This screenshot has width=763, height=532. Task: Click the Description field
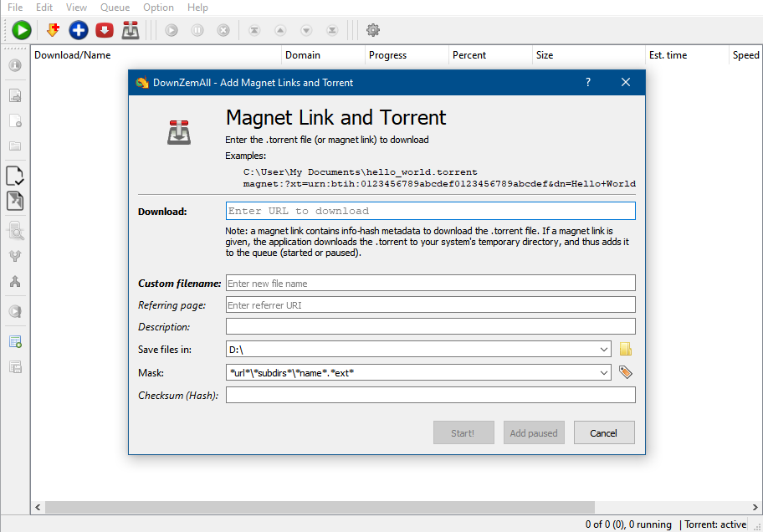[x=431, y=326]
